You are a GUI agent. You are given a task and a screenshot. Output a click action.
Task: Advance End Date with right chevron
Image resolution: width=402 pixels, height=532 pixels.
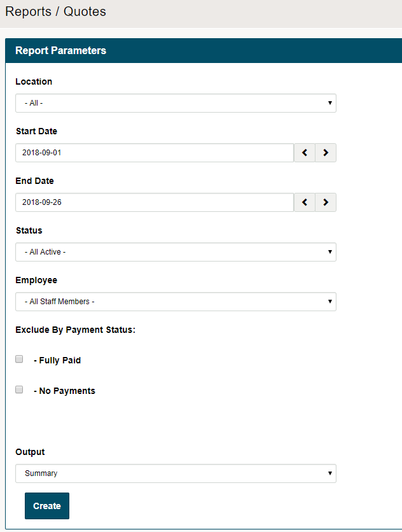tap(326, 202)
